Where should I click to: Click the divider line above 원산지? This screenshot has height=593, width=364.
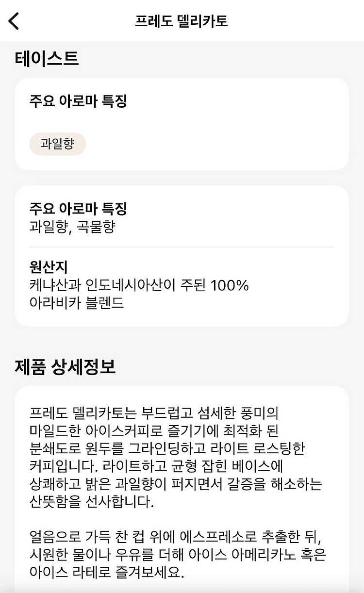tap(182, 247)
